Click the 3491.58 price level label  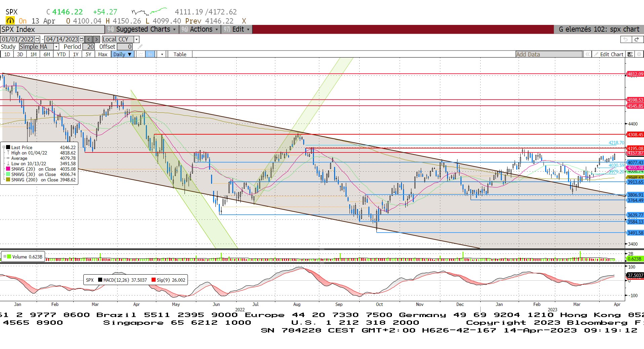point(635,233)
